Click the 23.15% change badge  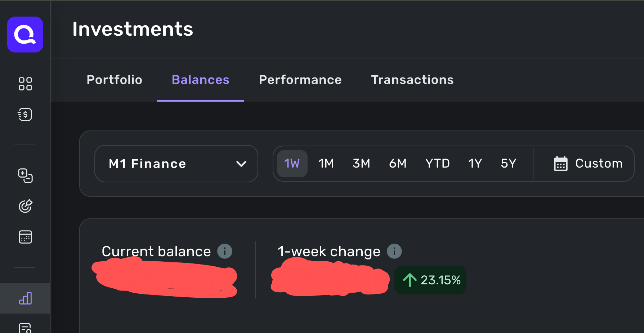(431, 280)
